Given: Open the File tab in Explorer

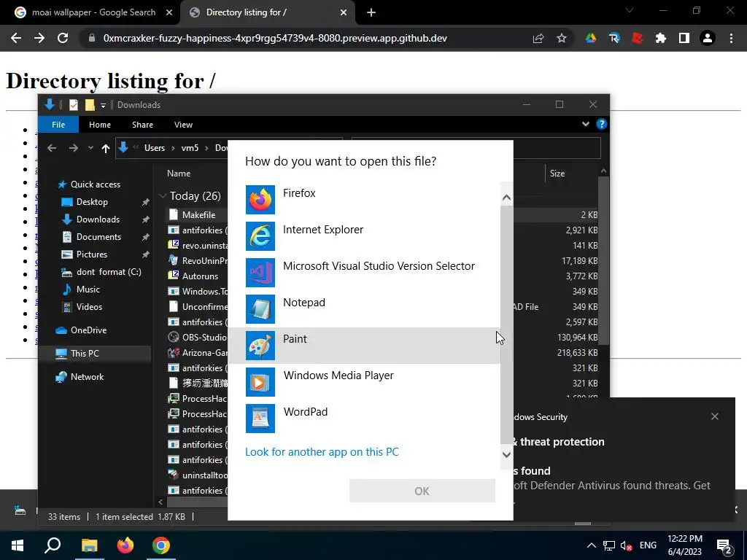Looking at the screenshot, I should [x=58, y=125].
